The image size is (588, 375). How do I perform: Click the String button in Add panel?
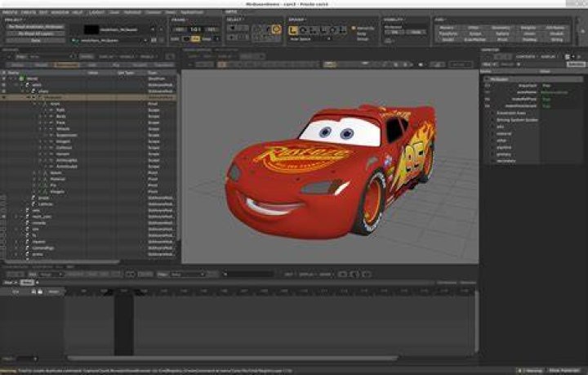tap(556, 39)
